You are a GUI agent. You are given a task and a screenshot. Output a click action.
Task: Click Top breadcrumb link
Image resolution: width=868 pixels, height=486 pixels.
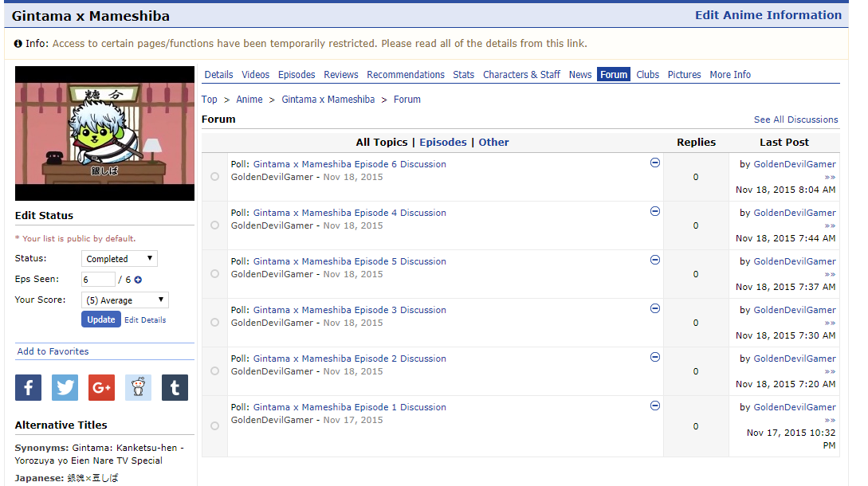pyautogui.click(x=210, y=100)
